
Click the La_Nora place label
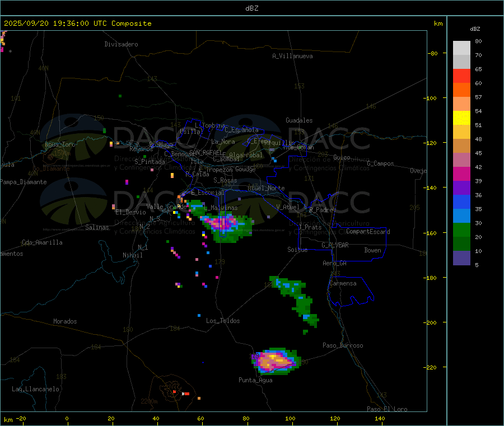tap(223, 142)
